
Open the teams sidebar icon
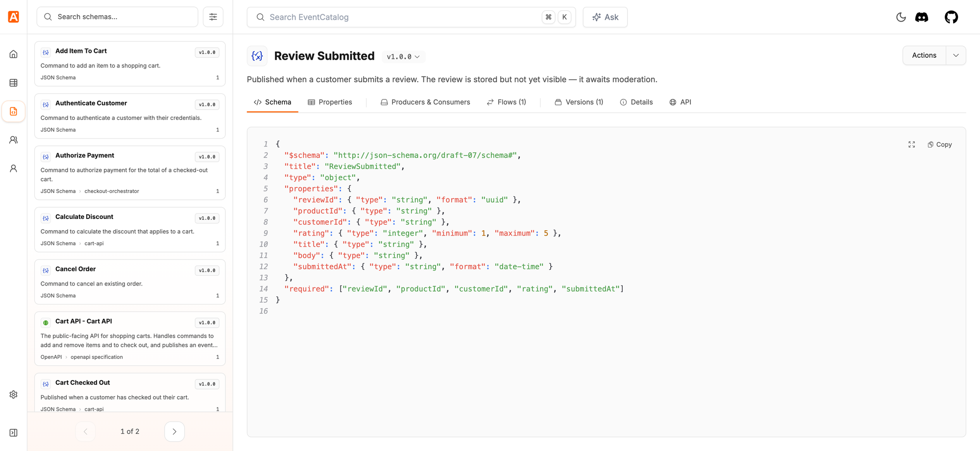[x=14, y=140]
